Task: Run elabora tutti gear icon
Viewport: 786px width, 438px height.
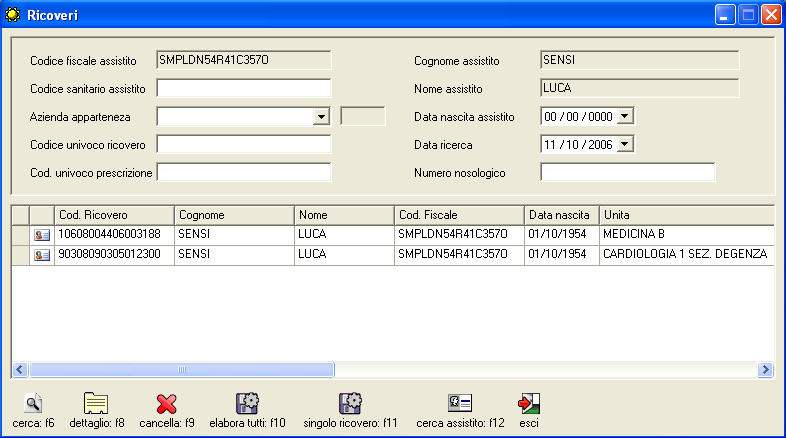Action: coord(247,403)
